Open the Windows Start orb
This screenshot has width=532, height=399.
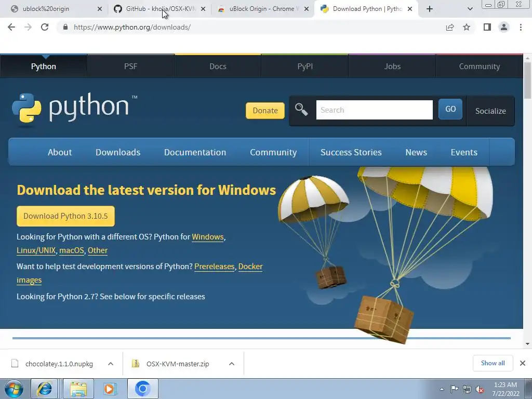[x=14, y=389]
